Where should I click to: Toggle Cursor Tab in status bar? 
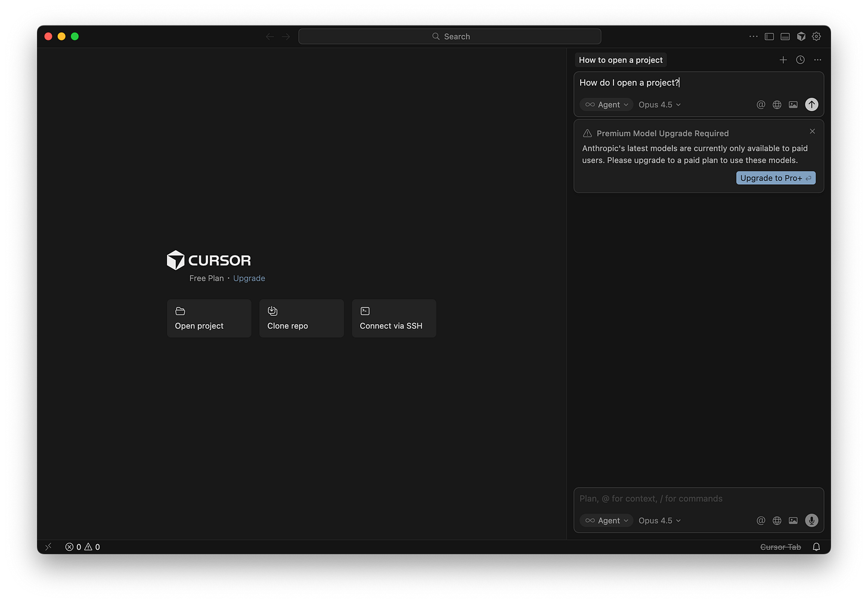point(780,547)
